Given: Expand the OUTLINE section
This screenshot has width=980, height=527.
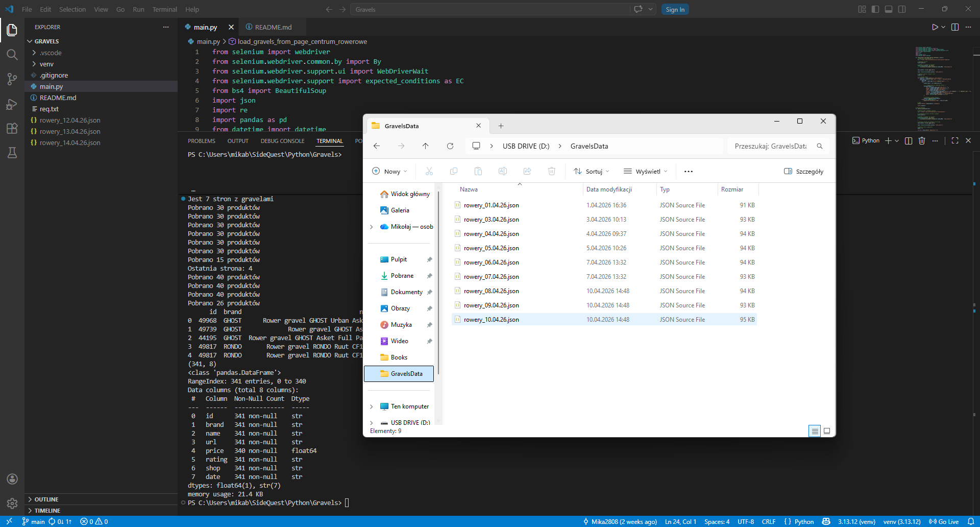Looking at the screenshot, I should 46,499.
